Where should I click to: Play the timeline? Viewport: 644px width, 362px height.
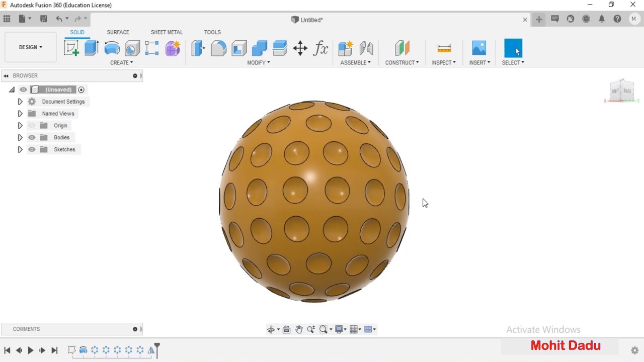click(30, 350)
